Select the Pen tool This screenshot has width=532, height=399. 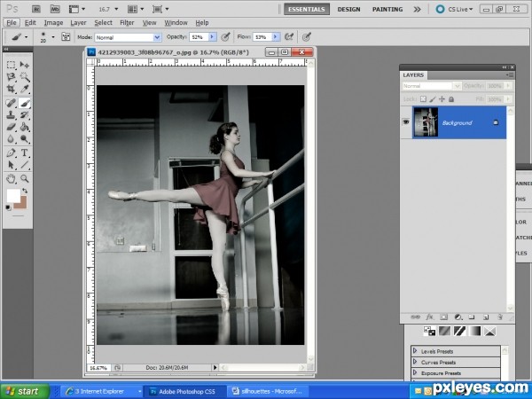pos(11,153)
